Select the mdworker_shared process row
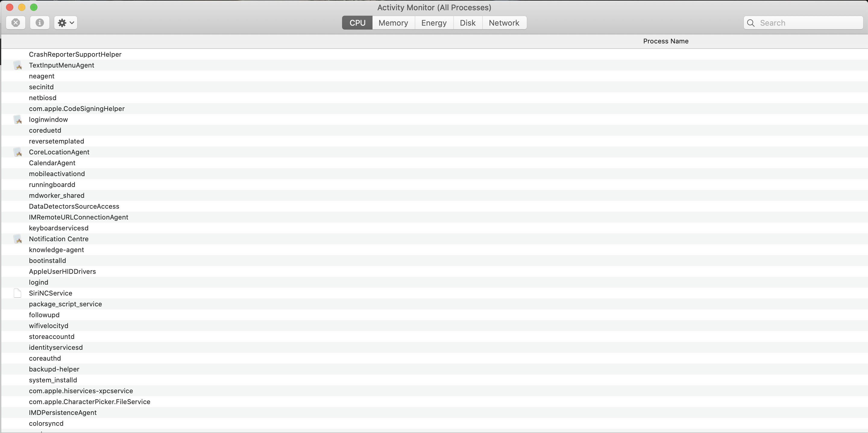Image resolution: width=868 pixels, height=433 pixels. [57, 196]
